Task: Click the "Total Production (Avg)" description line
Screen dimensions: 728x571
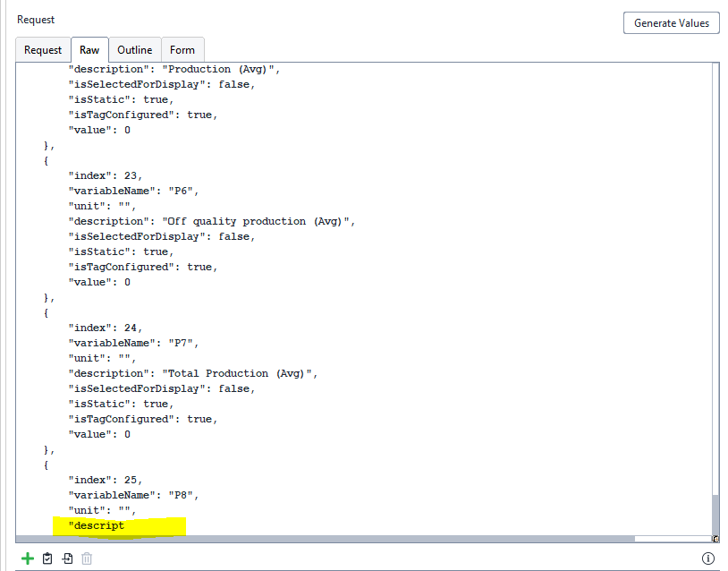Action: click(x=192, y=373)
